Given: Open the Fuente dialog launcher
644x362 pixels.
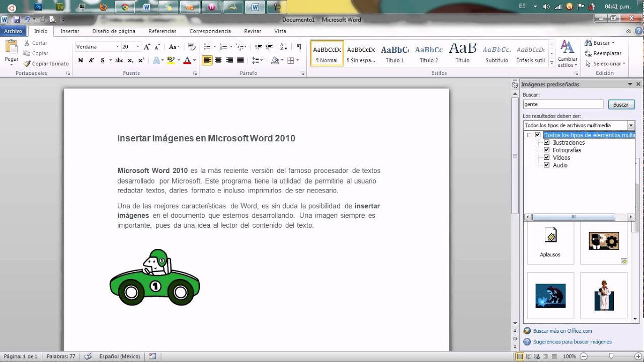Looking at the screenshot, I should coord(195,73).
